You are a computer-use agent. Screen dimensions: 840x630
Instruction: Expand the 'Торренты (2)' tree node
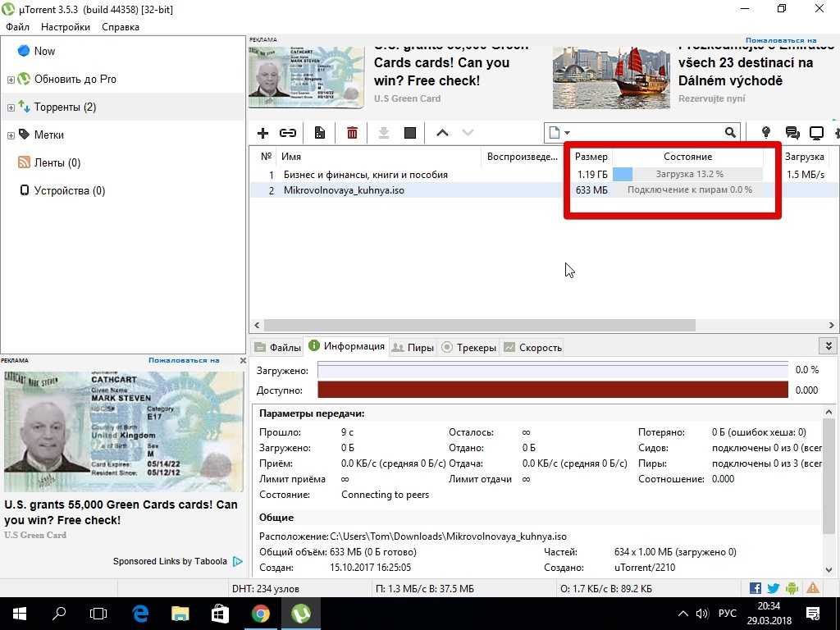(11, 107)
